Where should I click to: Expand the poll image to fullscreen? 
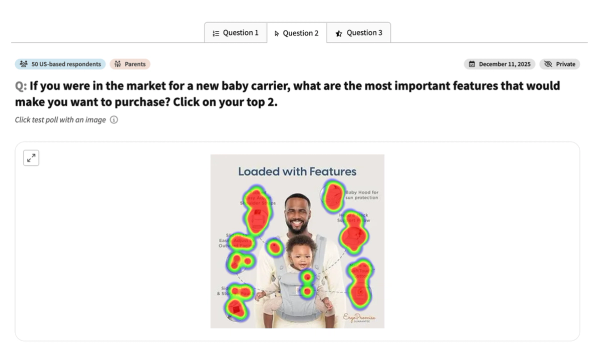click(31, 158)
